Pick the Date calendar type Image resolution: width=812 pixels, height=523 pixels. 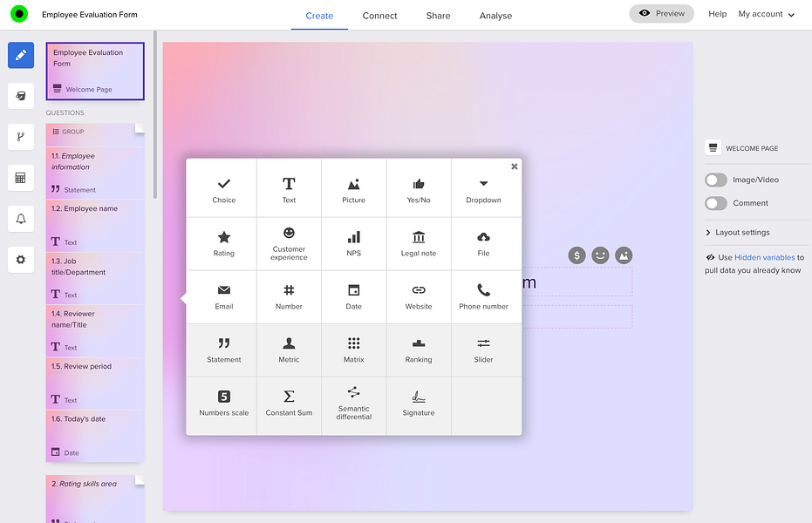(x=354, y=297)
